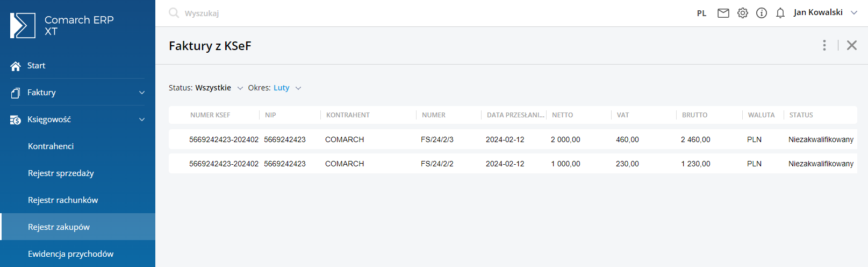Switch the PL language selector
The image size is (868, 267).
pyautogui.click(x=701, y=13)
